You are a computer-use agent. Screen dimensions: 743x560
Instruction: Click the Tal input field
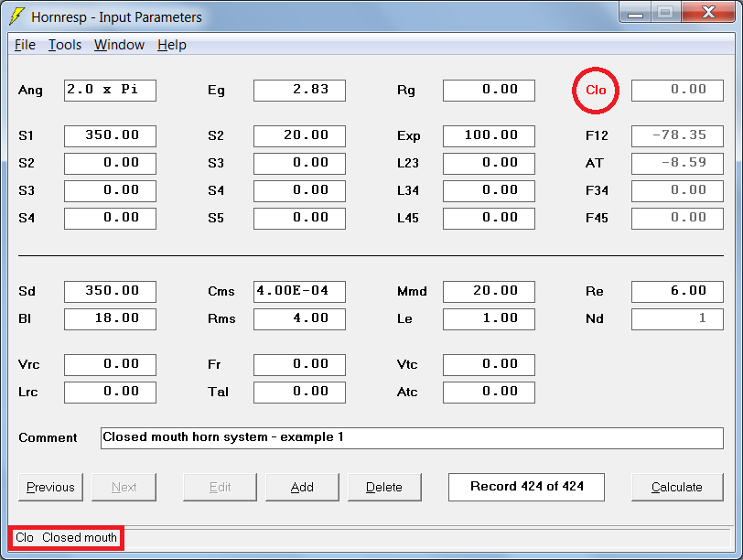299,393
